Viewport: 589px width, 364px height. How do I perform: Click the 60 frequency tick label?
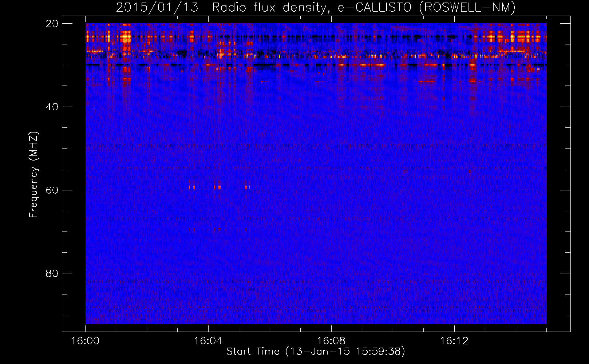52,190
